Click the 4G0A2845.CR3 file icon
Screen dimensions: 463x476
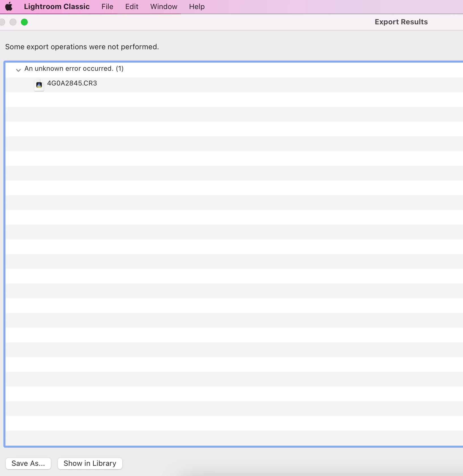(x=39, y=85)
